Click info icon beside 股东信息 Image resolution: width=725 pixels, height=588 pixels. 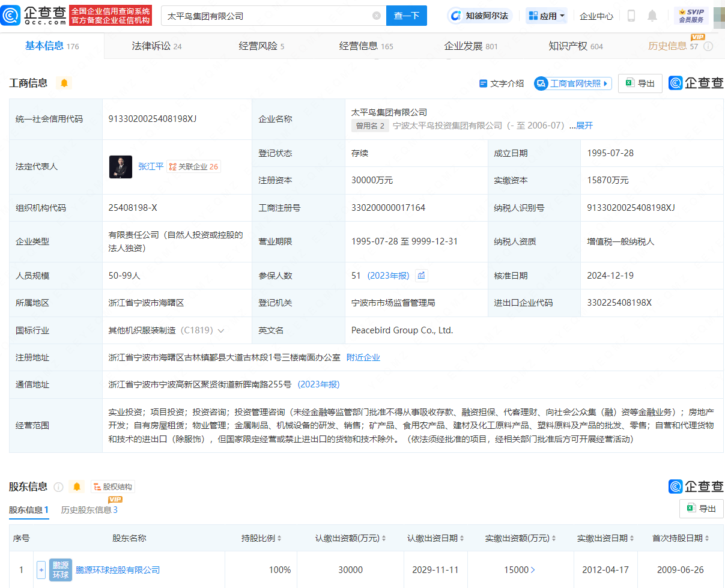[x=58, y=486]
